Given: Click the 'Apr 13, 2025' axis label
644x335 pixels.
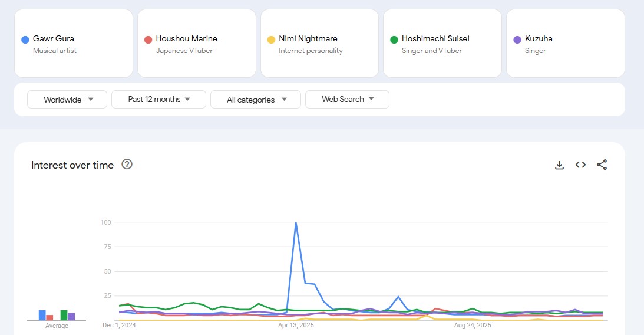Looking at the screenshot, I should [296, 325].
